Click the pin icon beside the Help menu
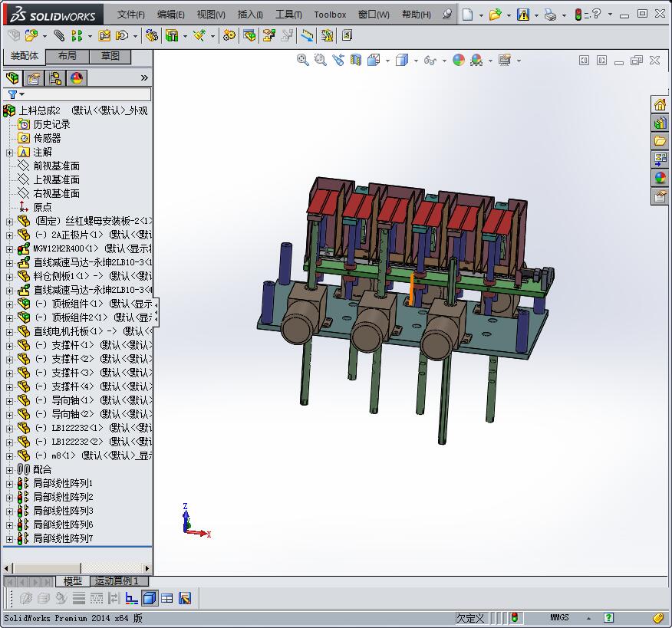The width and height of the screenshot is (672, 628). pos(447,14)
